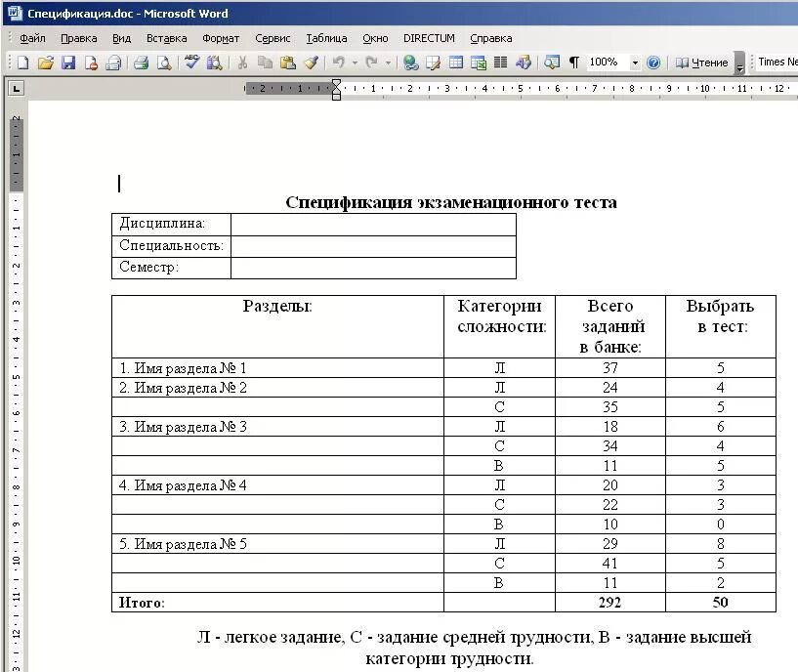Click the E-mail envelope toolbar icon

pos(114,63)
